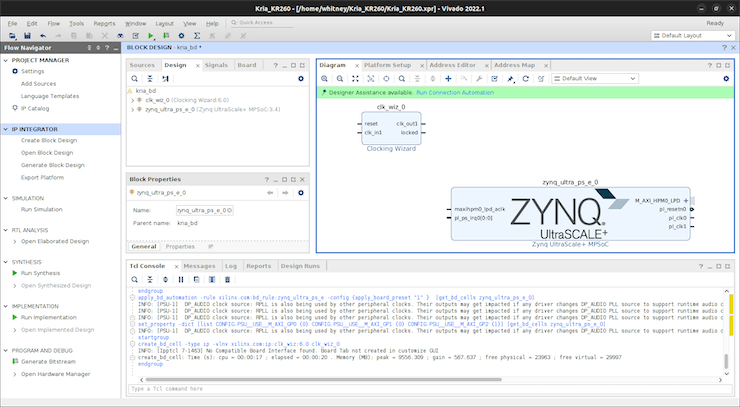Click the Quick Access search field
Screen dimensions: 740x407
coord(261,23)
